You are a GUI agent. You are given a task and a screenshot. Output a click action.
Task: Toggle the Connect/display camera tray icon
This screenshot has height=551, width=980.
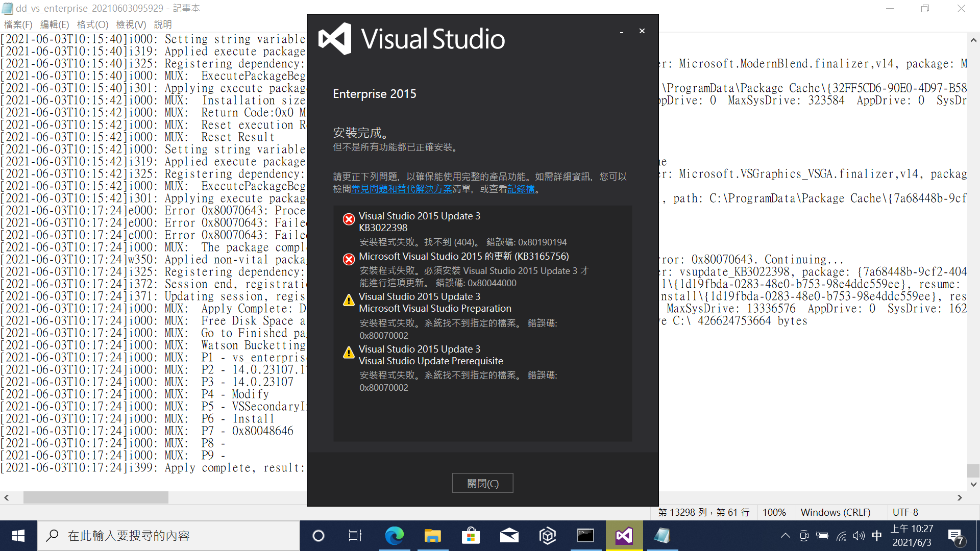pyautogui.click(x=804, y=535)
